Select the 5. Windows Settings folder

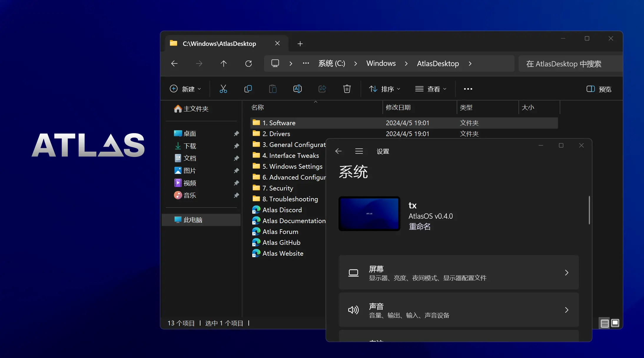pyautogui.click(x=288, y=166)
